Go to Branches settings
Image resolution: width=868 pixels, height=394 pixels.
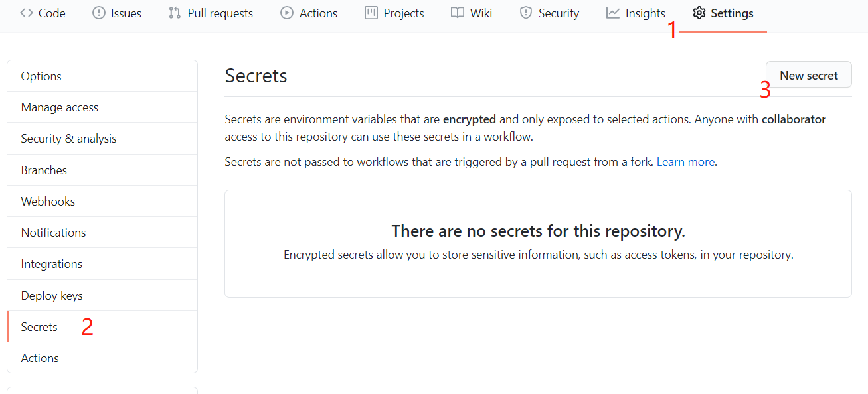click(x=102, y=170)
